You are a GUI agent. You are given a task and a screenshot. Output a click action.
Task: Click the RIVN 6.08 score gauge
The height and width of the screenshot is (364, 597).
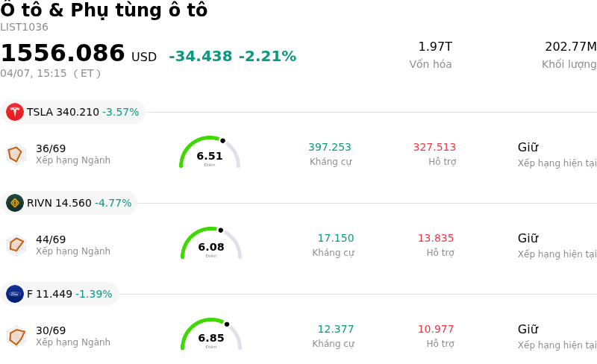pos(211,244)
